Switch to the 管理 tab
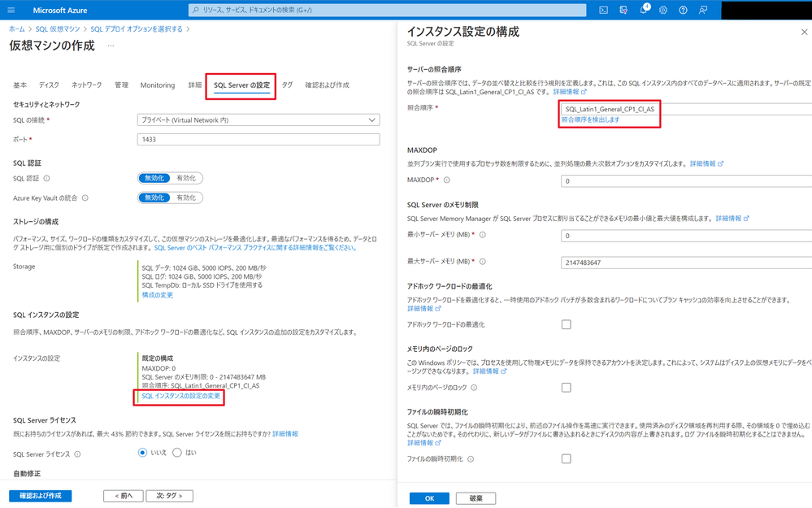This screenshot has height=508, width=812. click(122, 85)
